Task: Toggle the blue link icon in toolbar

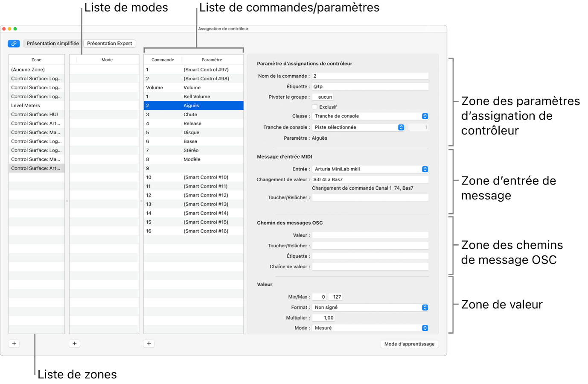Action: click(x=14, y=43)
